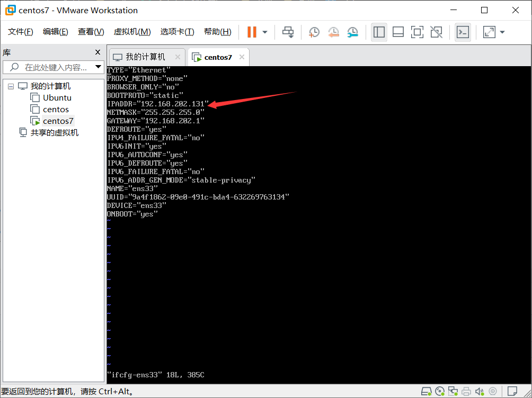Enter full screen mode
The height and width of the screenshot is (398, 532).
417,32
